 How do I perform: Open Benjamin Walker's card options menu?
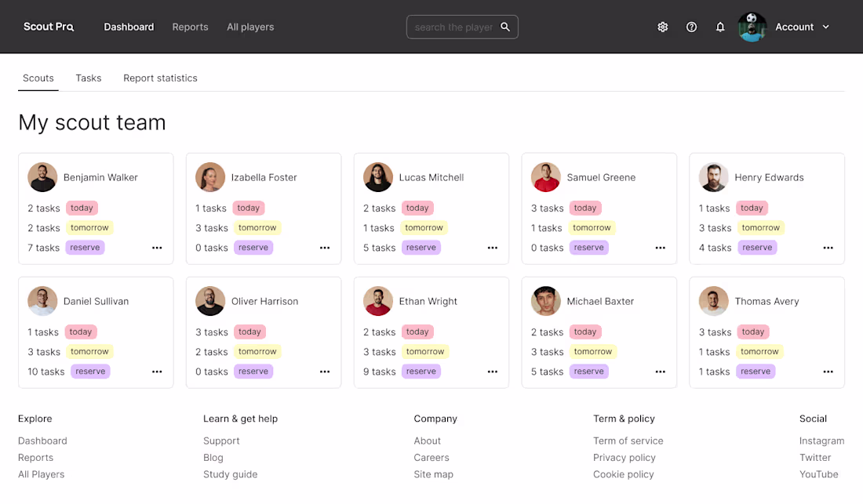tap(157, 248)
